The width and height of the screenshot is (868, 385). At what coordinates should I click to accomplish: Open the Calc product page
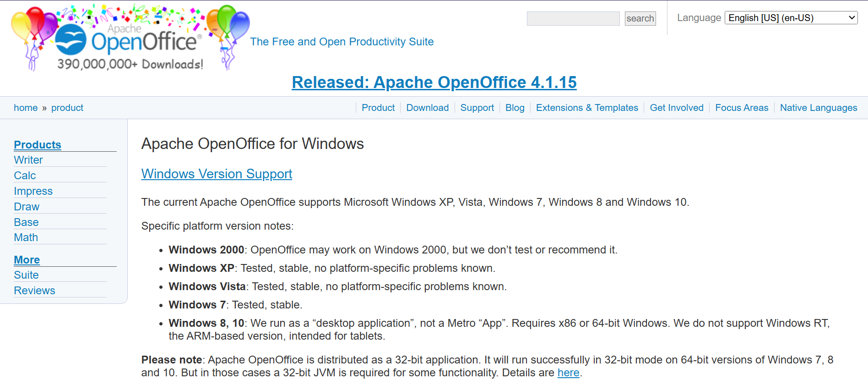tap(25, 176)
